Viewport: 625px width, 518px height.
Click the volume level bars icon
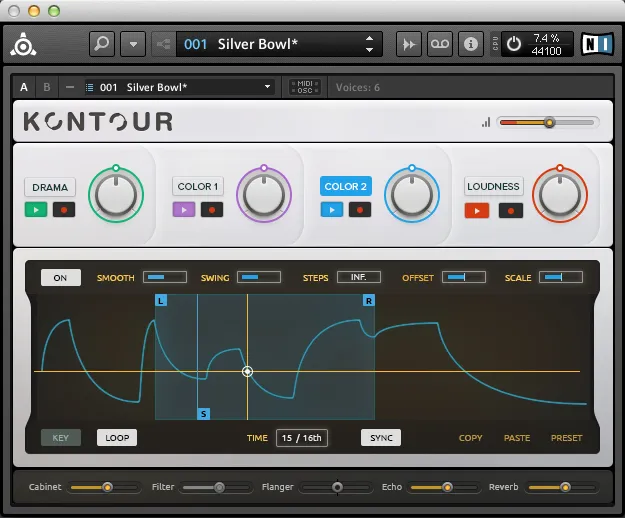click(486, 122)
